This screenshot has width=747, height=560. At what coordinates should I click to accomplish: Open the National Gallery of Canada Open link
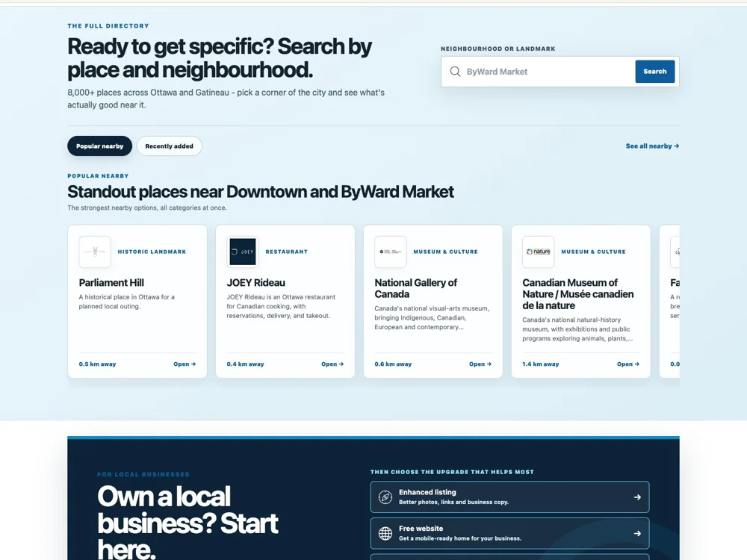pyautogui.click(x=480, y=364)
